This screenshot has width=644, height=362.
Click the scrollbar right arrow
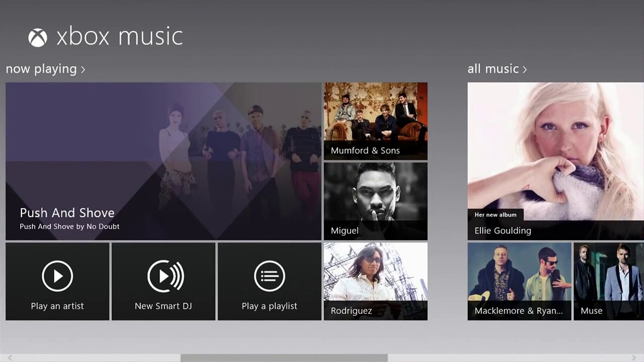pyautogui.click(x=634, y=358)
